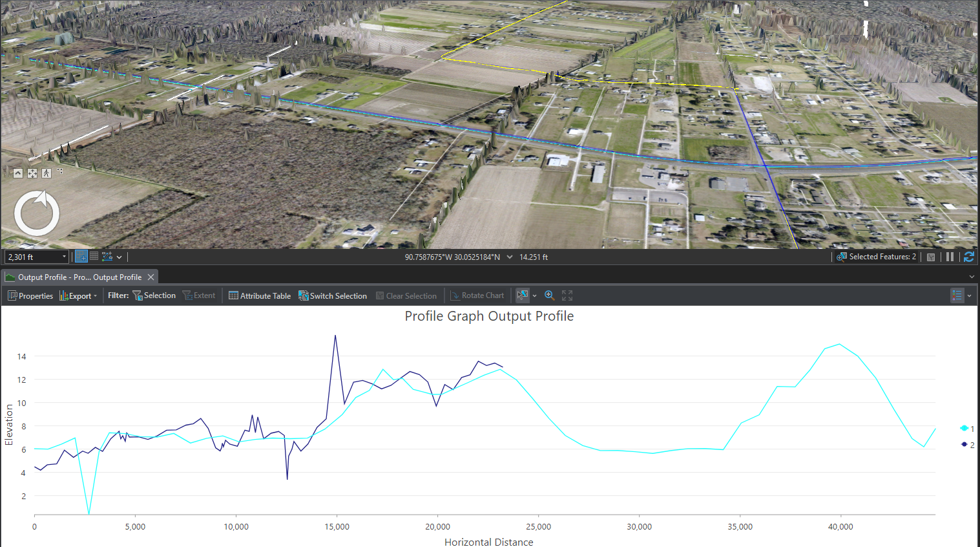Open the Attribute Table from the chart toolbar
The image size is (980, 547).
coord(259,295)
